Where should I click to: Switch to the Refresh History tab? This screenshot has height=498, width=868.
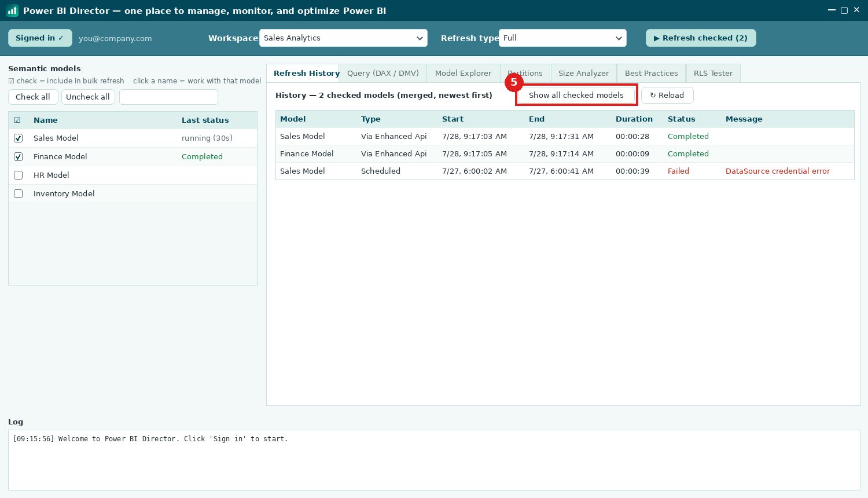click(303, 73)
